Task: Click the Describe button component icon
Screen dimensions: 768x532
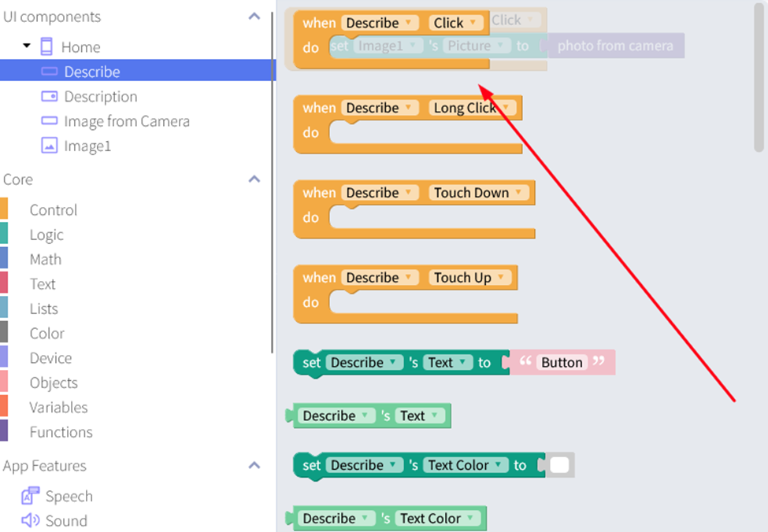Action: pyautogui.click(x=49, y=72)
